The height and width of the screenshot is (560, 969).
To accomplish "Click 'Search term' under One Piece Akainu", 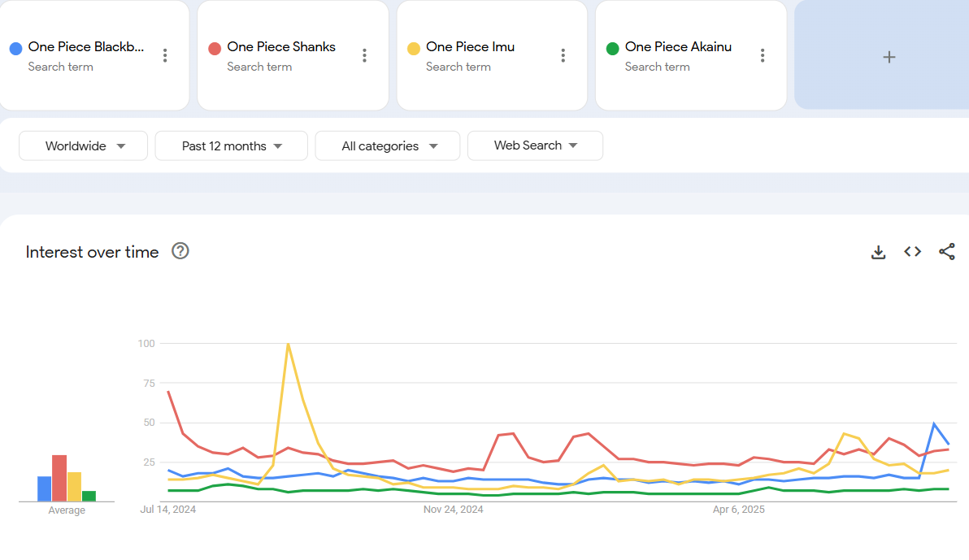I will tap(658, 67).
